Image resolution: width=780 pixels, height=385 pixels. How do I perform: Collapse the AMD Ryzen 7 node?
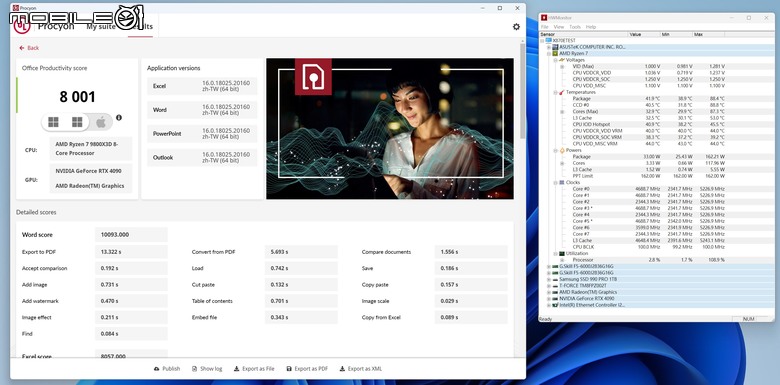[549, 53]
